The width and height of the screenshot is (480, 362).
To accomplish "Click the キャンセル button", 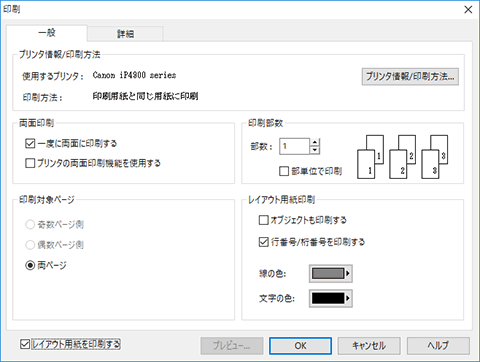I will pyautogui.click(x=369, y=346).
